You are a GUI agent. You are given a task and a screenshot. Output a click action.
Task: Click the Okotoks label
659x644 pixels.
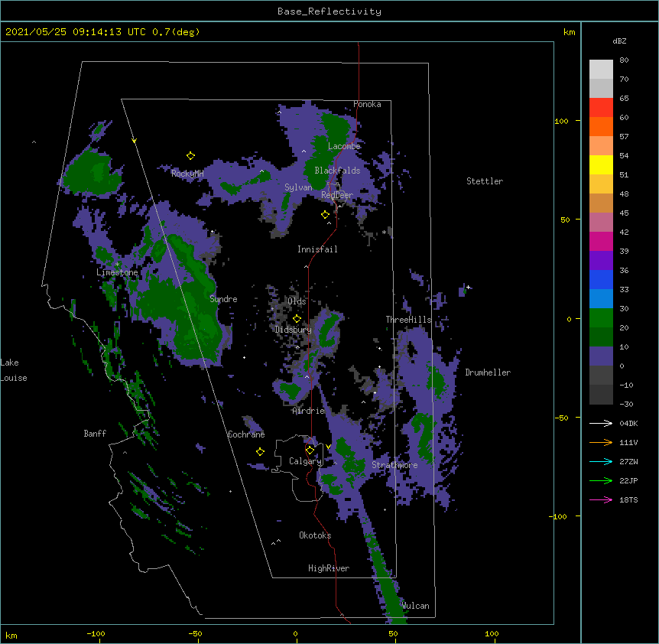pos(315,535)
